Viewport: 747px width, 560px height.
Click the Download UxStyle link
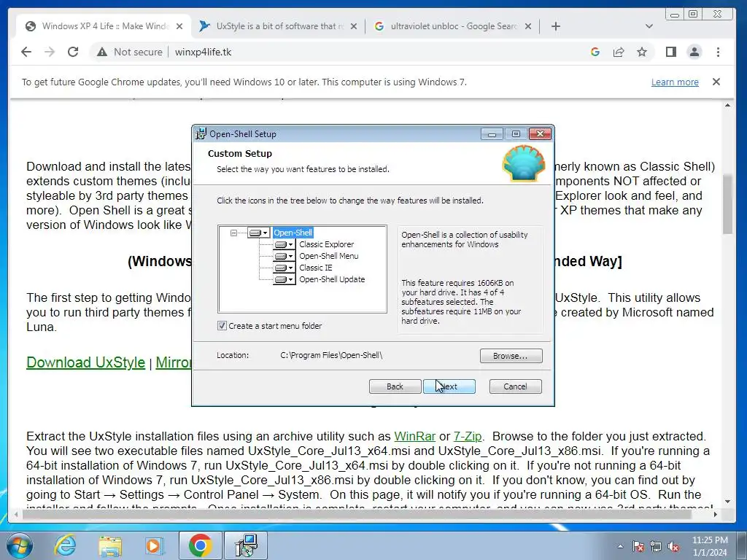point(86,362)
